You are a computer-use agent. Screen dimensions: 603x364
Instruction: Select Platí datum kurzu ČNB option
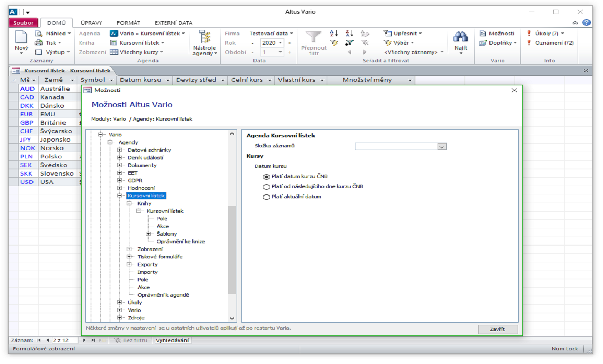point(266,177)
